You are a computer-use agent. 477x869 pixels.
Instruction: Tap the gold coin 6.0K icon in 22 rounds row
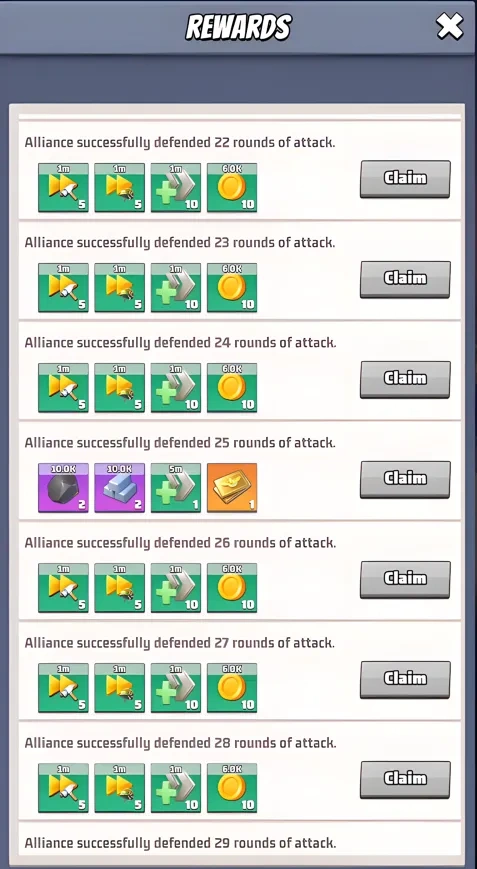[232, 187]
